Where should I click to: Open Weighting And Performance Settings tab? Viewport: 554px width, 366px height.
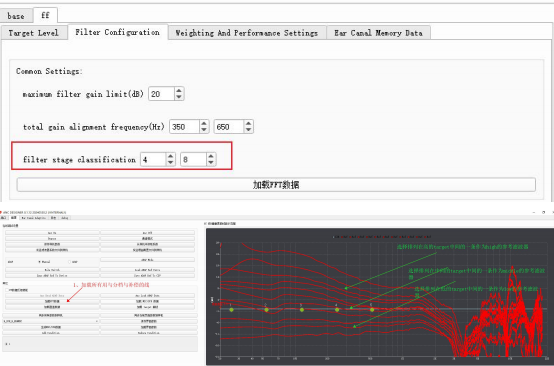click(x=247, y=33)
